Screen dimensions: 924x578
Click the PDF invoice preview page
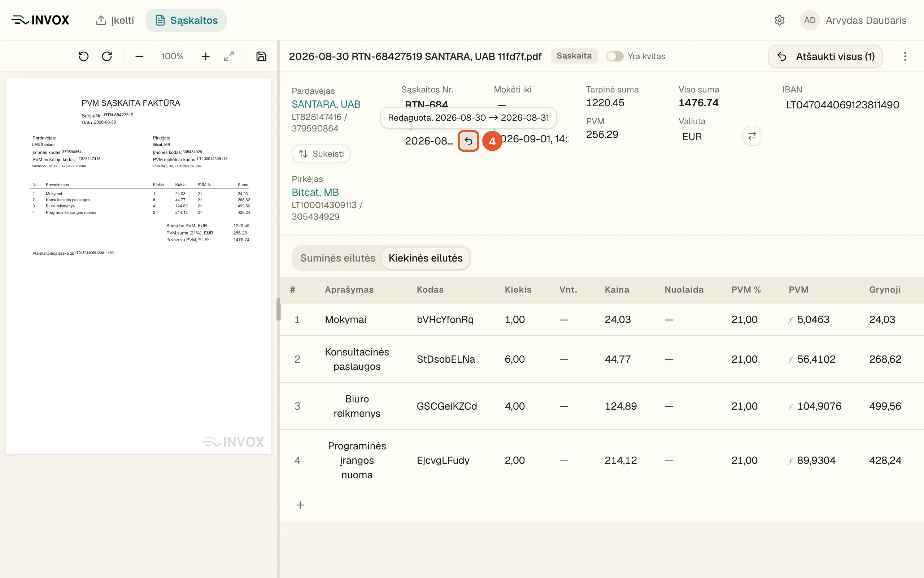point(139,266)
